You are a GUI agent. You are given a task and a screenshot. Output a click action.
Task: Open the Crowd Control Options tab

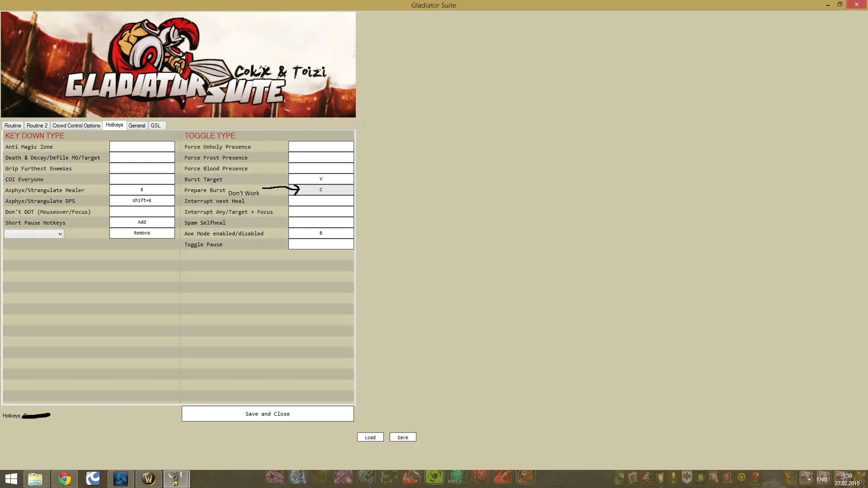(76, 126)
